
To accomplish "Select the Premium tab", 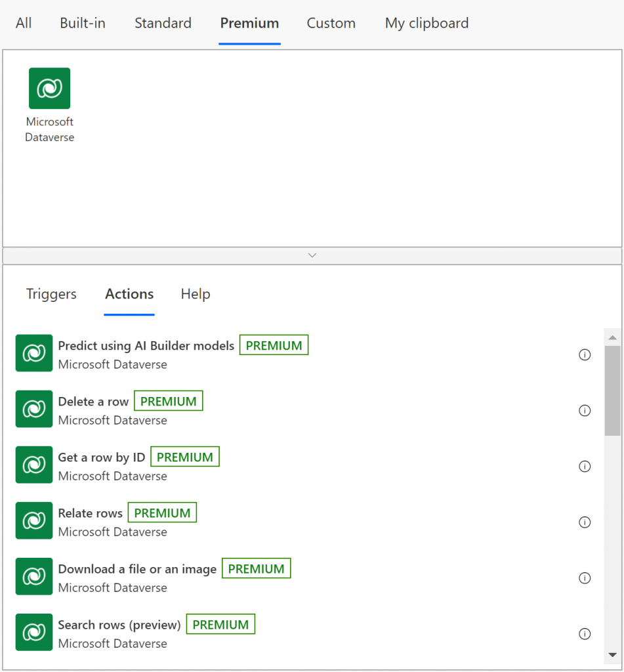I will [x=249, y=23].
